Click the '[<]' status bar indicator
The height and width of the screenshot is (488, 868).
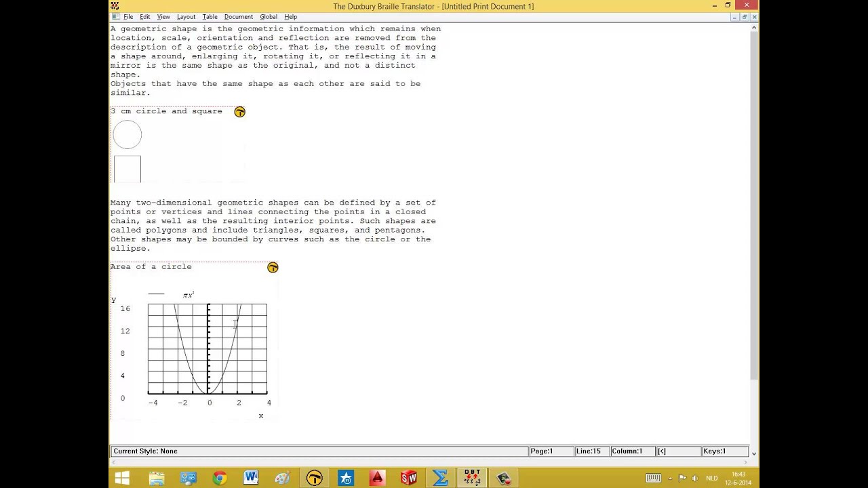pyautogui.click(x=678, y=451)
